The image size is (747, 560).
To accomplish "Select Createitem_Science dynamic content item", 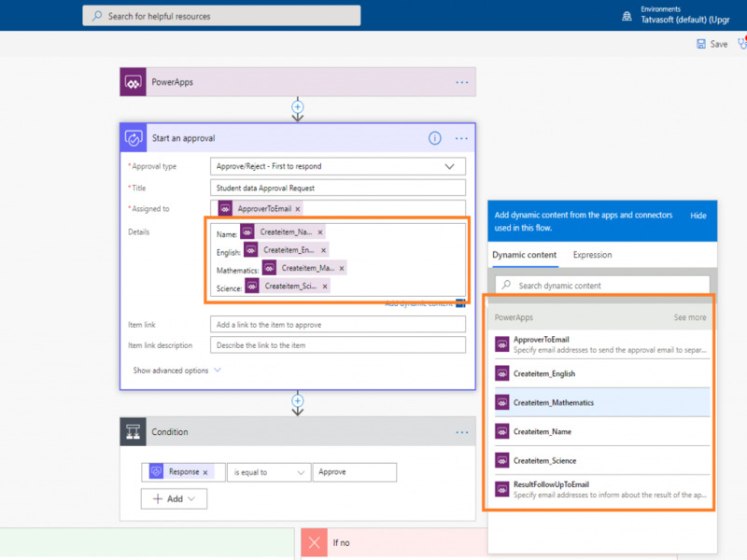I will pos(544,461).
